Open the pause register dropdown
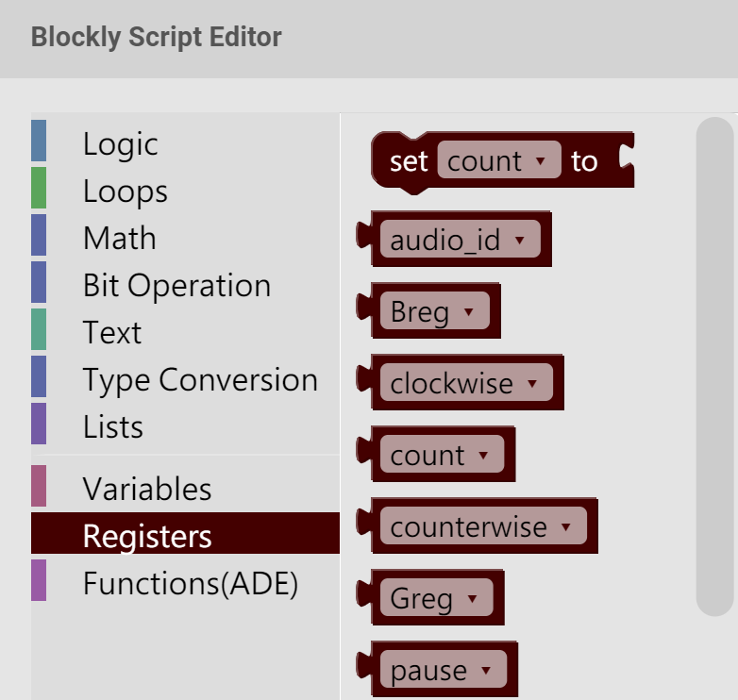The width and height of the screenshot is (738, 700). click(444, 669)
